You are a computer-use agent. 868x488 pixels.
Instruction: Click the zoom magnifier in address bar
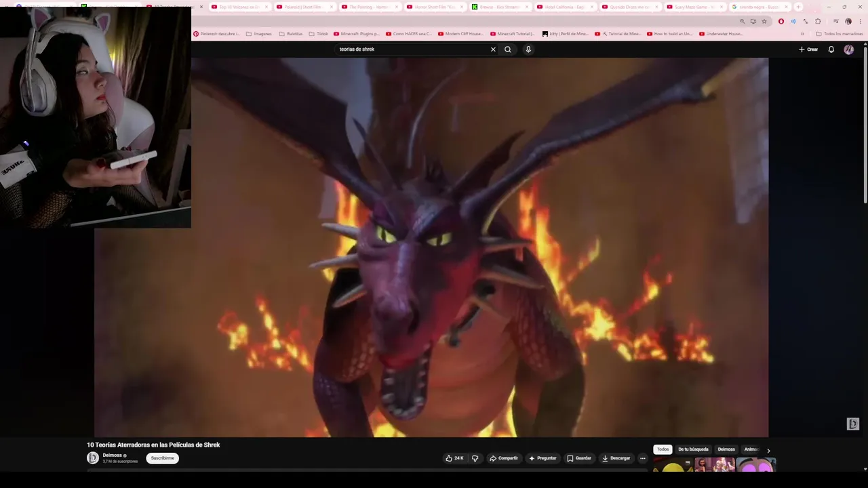pyautogui.click(x=742, y=21)
